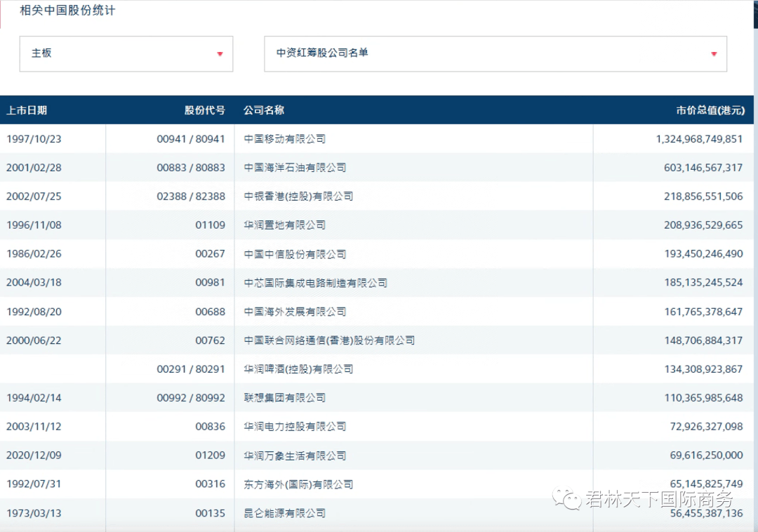Select stock code 01109

211,225
